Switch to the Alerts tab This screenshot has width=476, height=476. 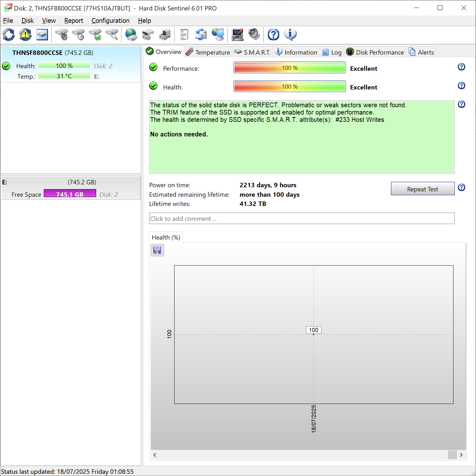(421, 52)
